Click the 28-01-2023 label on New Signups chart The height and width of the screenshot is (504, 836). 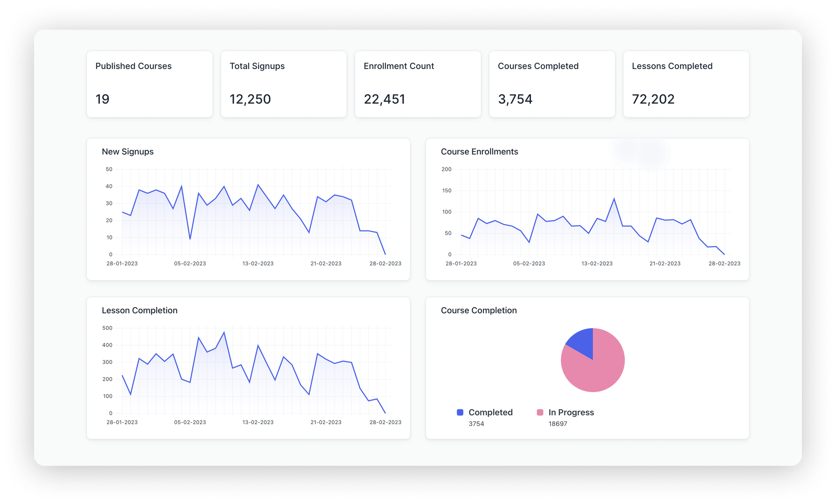click(x=123, y=263)
